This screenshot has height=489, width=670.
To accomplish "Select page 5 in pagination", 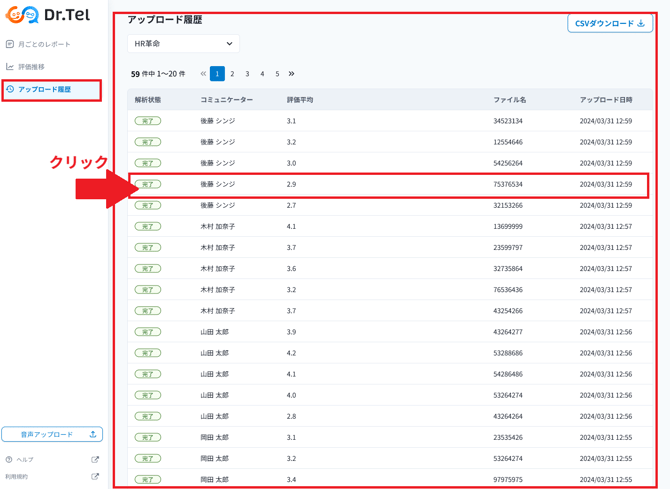I will pyautogui.click(x=277, y=74).
